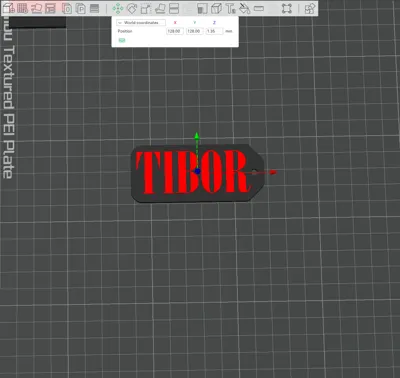Open the Support painting tool
The width and height of the screenshot is (400, 378).
(202, 9)
